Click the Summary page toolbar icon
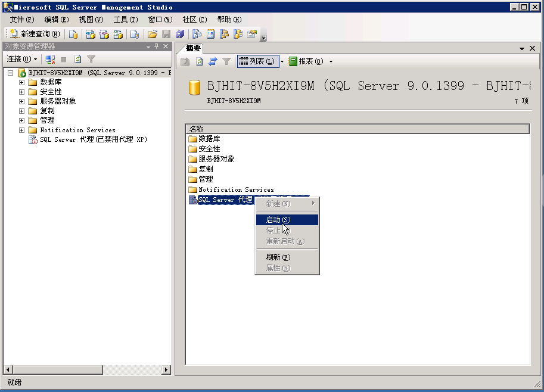Screen dimensions: 544x392 210,33
